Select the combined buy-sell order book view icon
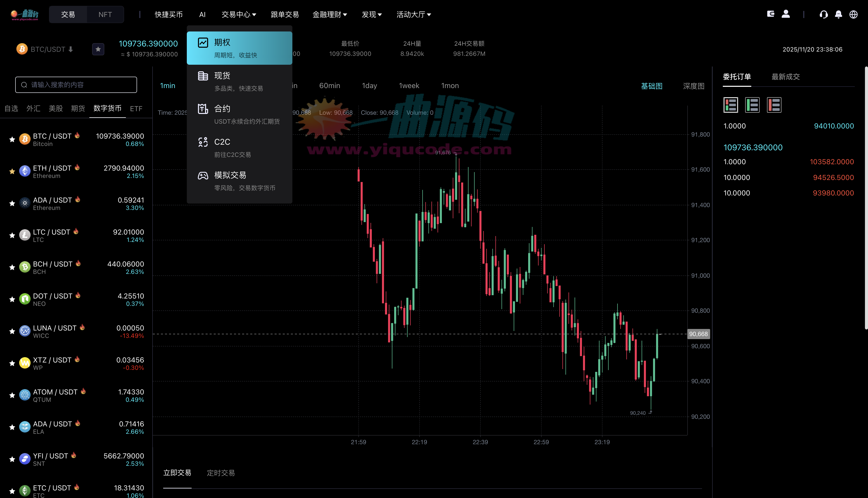Image resolution: width=868 pixels, height=498 pixels. point(730,105)
